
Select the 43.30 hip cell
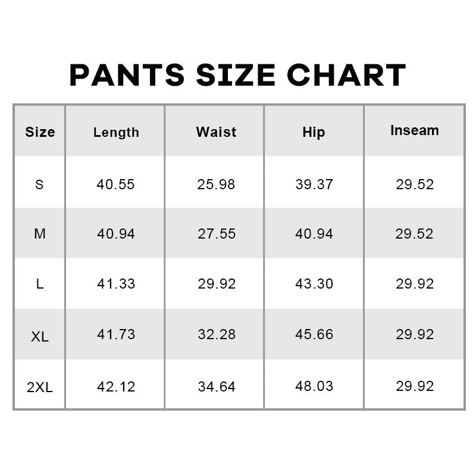tap(314, 284)
